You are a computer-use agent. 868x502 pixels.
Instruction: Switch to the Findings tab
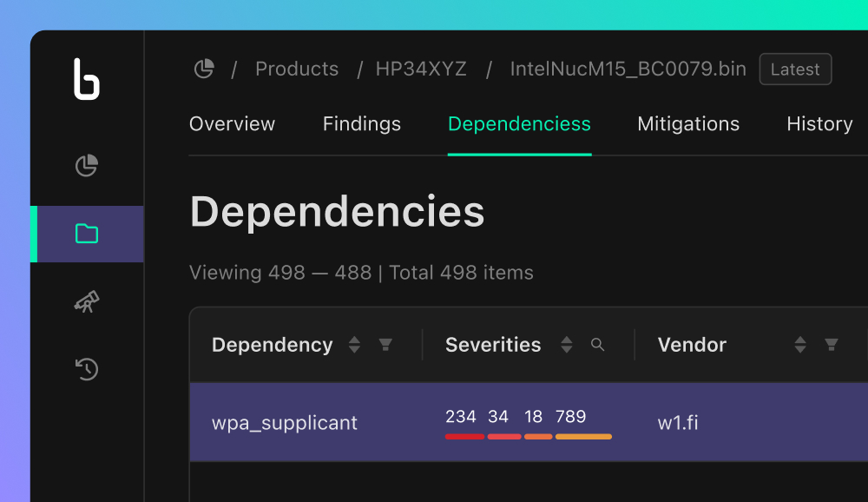(362, 124)
